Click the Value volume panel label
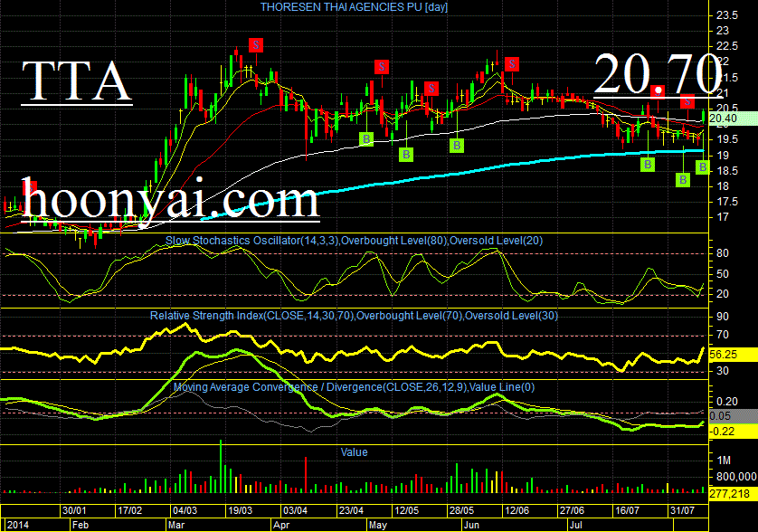 354,452
